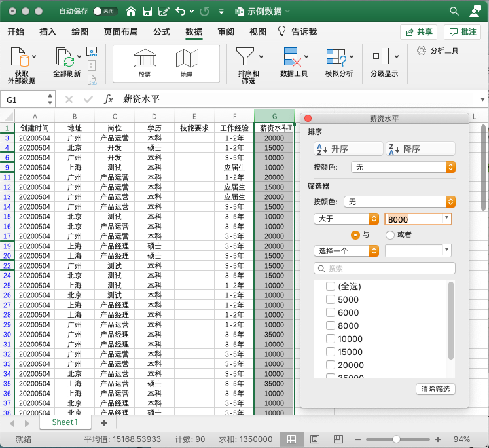Image resolution: width=489 pixels, height=448 pixels.
Task: Switch to the Formulas (公式) ribbon tab
Action: pyautogui.click(x=162, y=31)
